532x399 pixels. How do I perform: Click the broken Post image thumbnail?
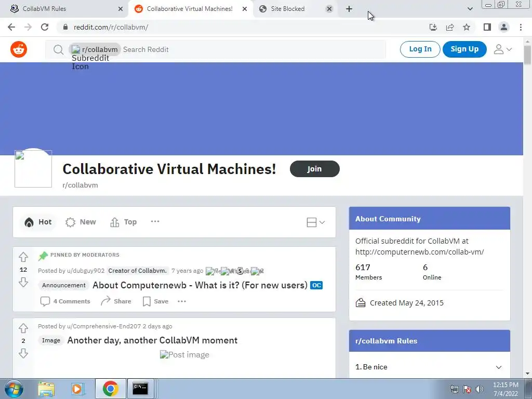[184, 355]
